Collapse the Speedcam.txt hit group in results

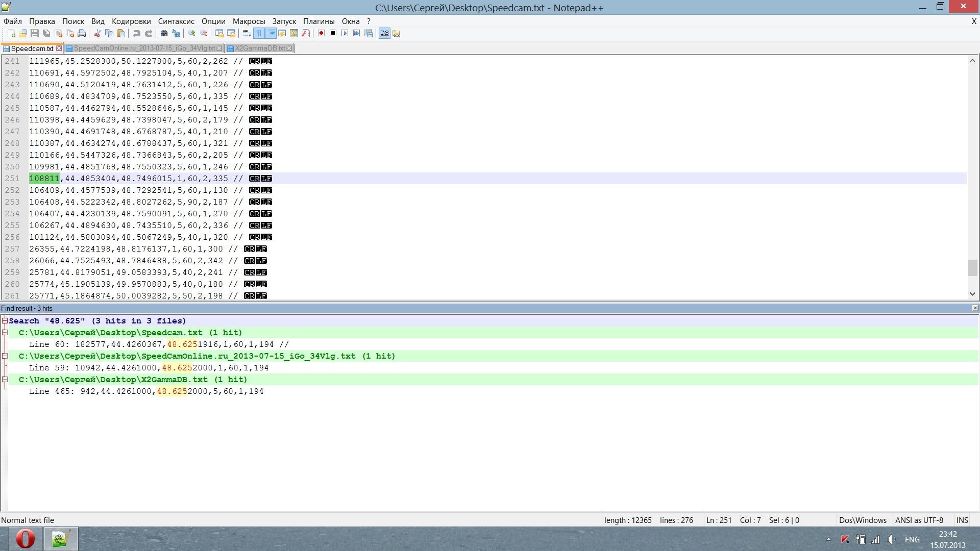pyautogui.click(x=5, y=333)
